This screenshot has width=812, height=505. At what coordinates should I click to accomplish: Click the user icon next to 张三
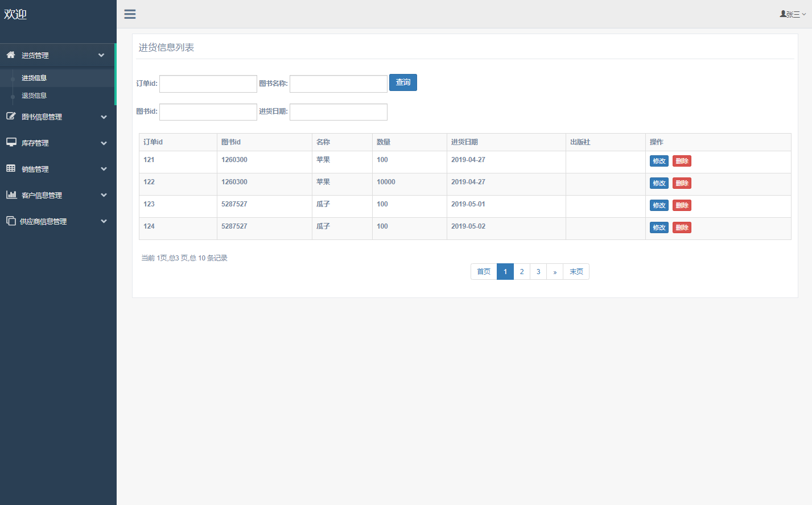click(x=783, y=14)
